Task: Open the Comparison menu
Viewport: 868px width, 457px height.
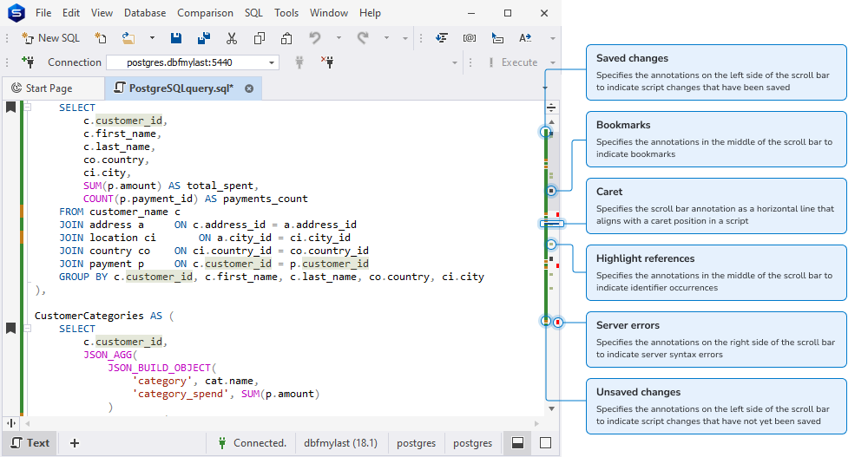Action: click(205, 13)
